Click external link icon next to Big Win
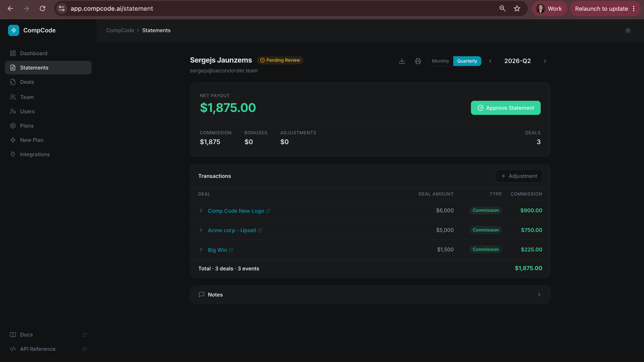The image size is (644, 362). coord(231,250)
